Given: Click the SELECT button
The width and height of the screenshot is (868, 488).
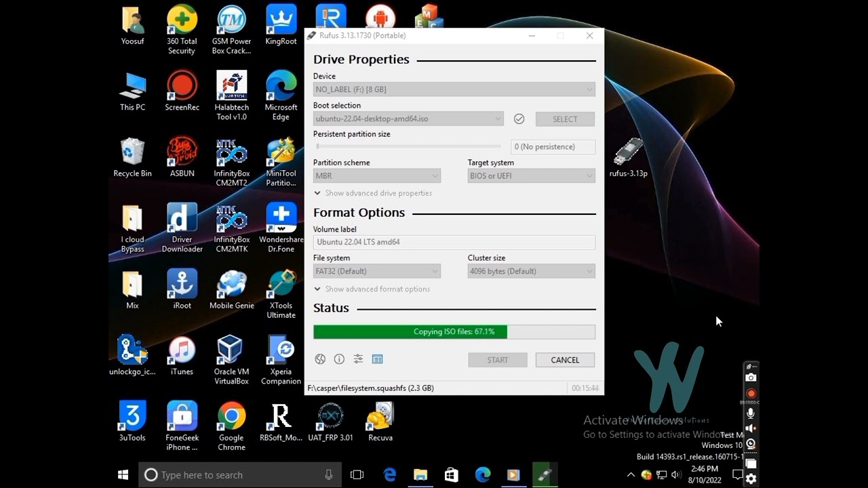Looking at the screenshot, I should [x=565, y=119].
